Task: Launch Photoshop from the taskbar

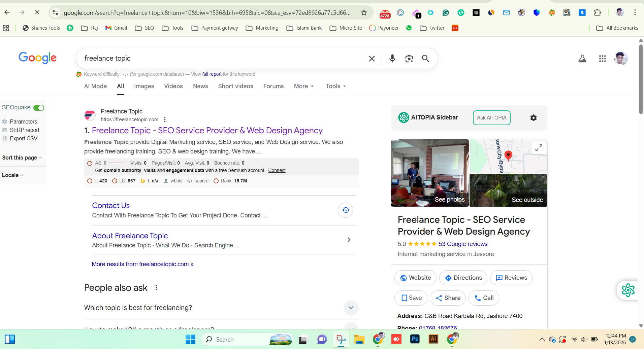Action: pyautogui.click(x=415, y=339)
